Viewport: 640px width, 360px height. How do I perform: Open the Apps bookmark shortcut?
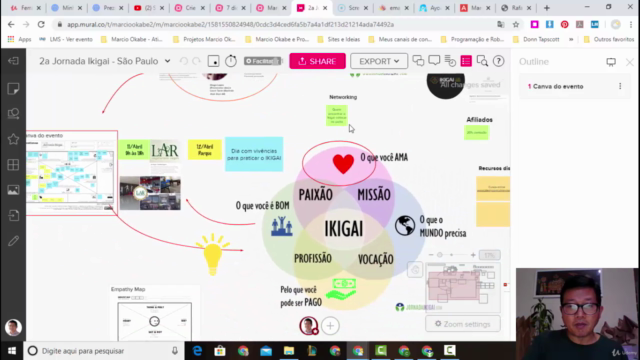coord(20,39)
